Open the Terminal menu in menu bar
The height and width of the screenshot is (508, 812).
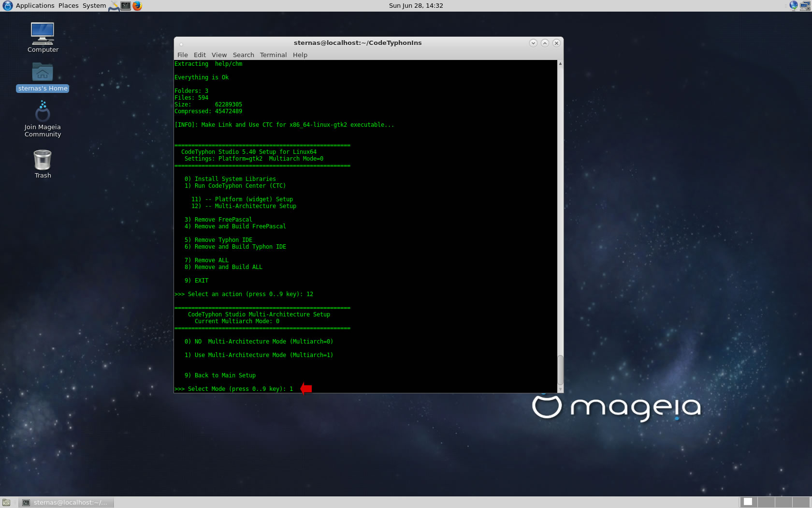click(x=273, y=55)
